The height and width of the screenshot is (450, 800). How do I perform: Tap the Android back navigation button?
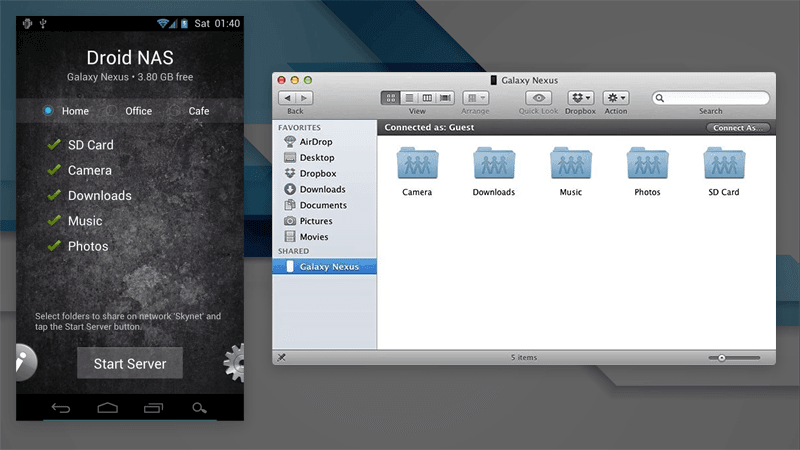[x=61, y=408]
